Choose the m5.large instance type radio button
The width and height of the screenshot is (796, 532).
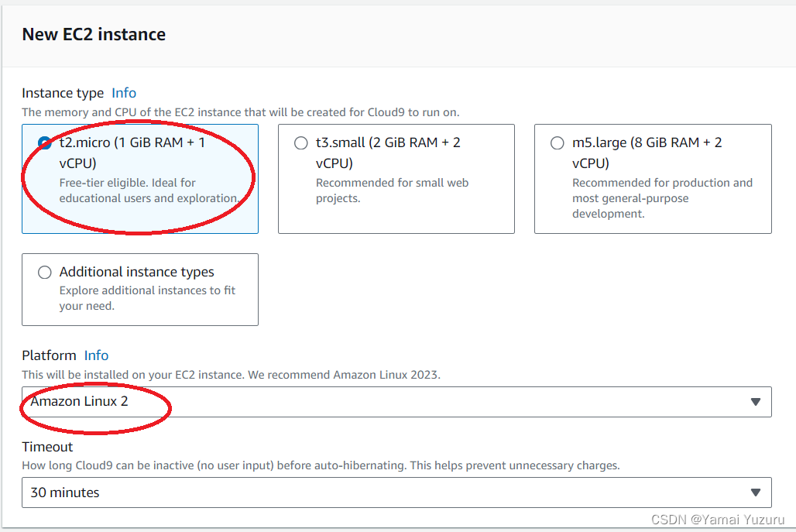(x=558, y=143)
